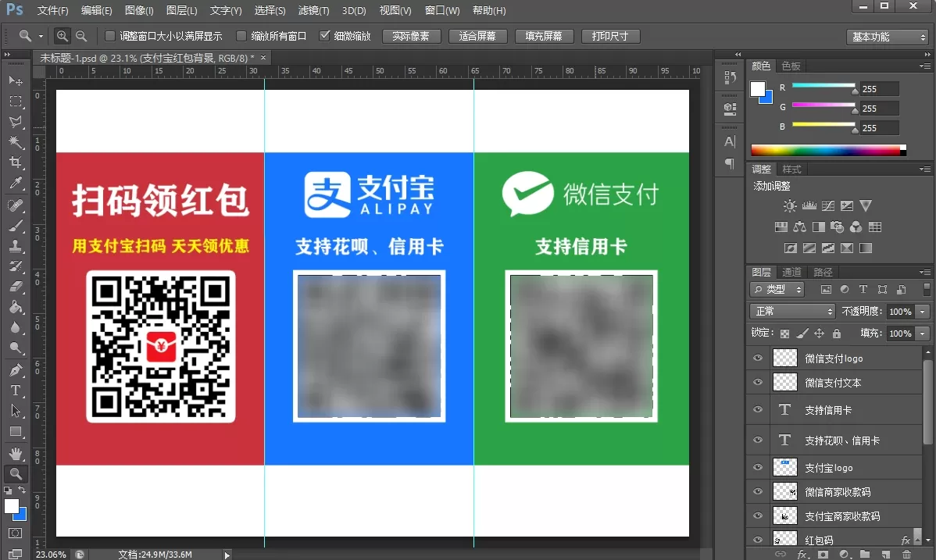936x560 pixels.
Task: Select the Hand tool
Action: (x=15, y=453)
